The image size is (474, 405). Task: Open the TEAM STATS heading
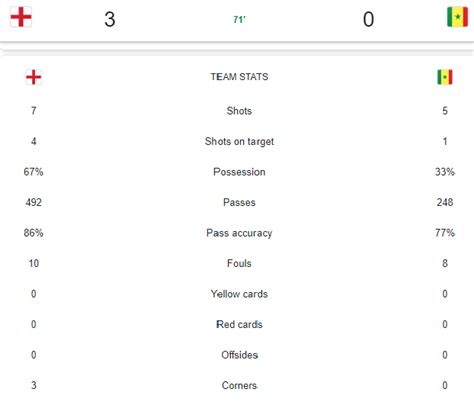tap(239, 77)
